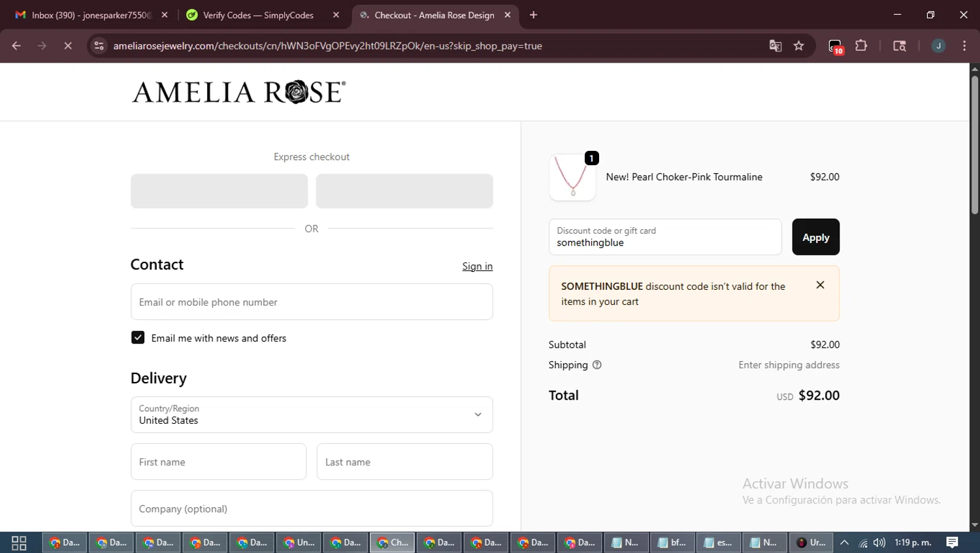Open the Ur... taskbar item

coord(811,543)
